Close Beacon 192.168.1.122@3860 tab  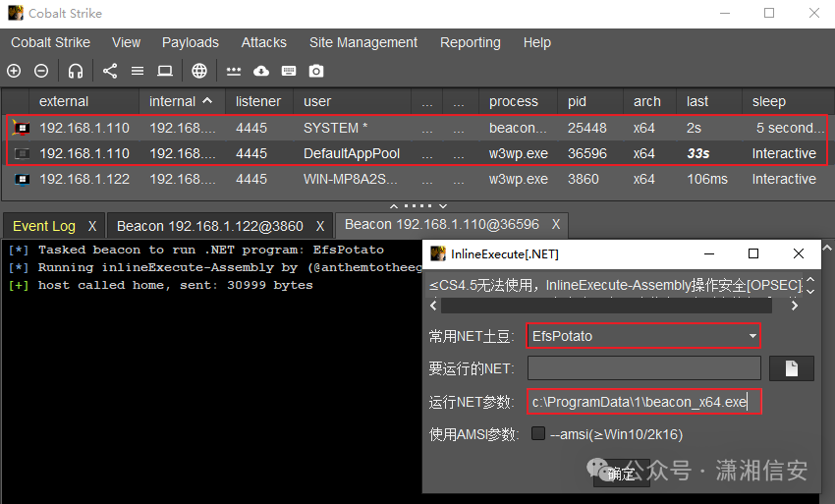tap(320, 226)
